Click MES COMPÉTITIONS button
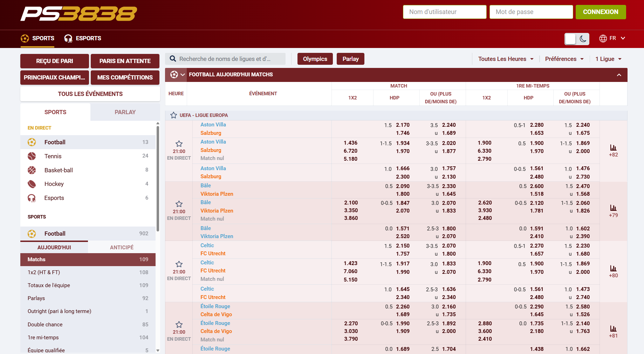The image size is (644, 354). pyautogui.click(x=125, y=77)
